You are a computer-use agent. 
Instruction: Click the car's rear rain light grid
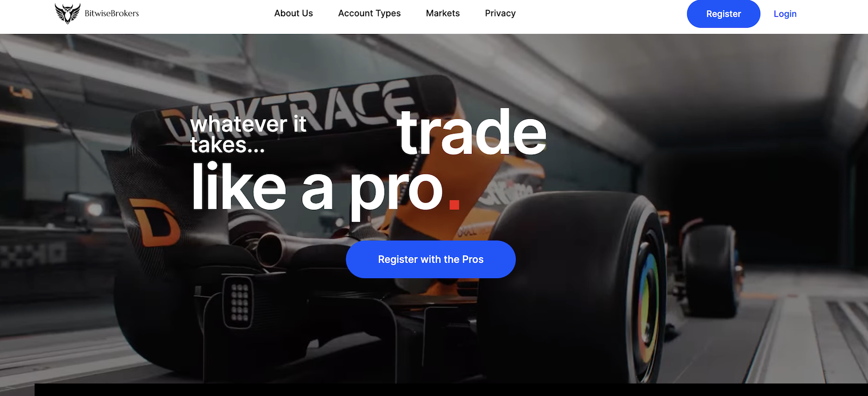[239, 302]
